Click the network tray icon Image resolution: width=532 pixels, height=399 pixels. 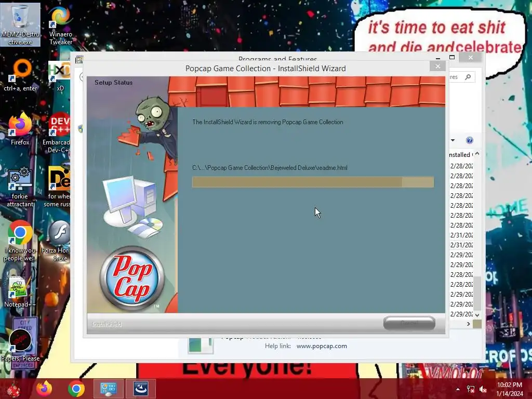[471, 389]
